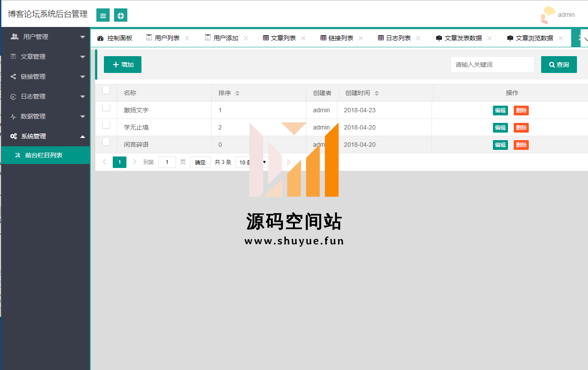Screen dimensions: 588x370
Task: Open the page size dropdown
Action: (252, 162)
